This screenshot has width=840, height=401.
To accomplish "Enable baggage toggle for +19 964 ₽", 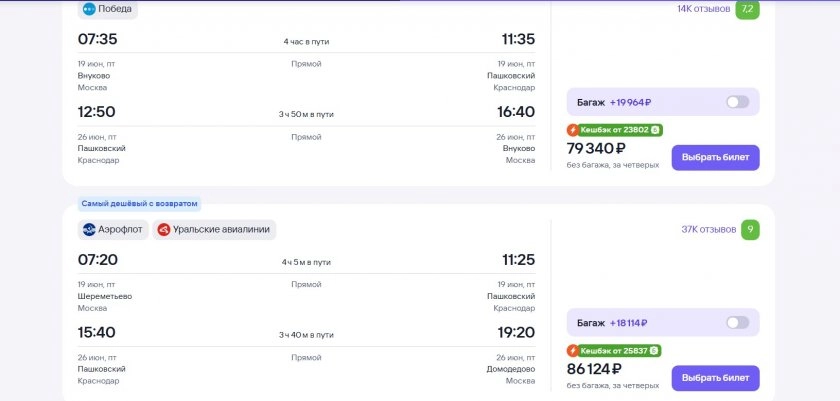I will pyautogui.click(x=737, y=102).
